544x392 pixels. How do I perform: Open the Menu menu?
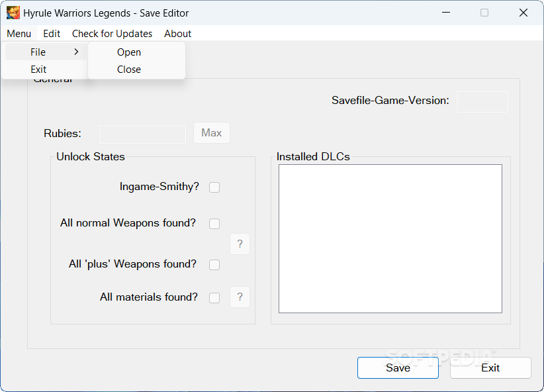tap(19, 34)
